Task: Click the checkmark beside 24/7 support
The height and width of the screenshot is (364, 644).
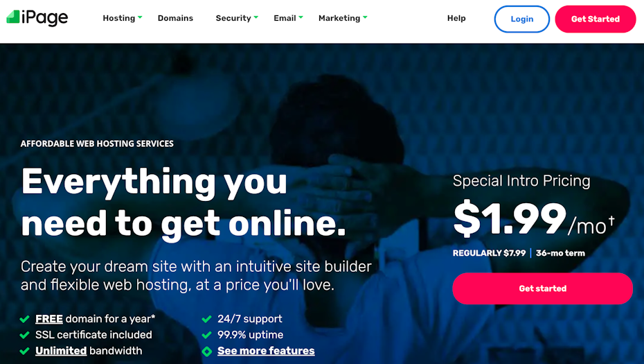Action: point(206,319)
